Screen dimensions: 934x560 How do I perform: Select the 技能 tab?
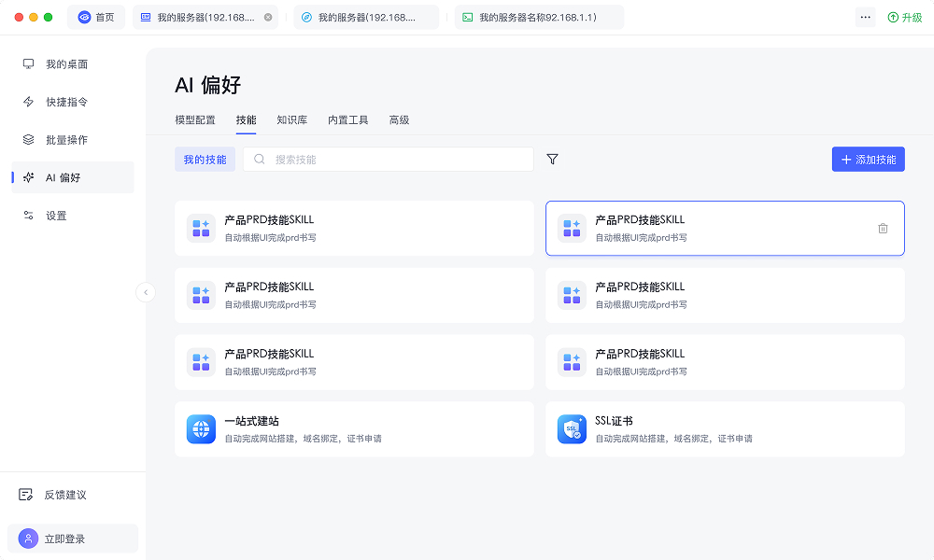[246, 120]
